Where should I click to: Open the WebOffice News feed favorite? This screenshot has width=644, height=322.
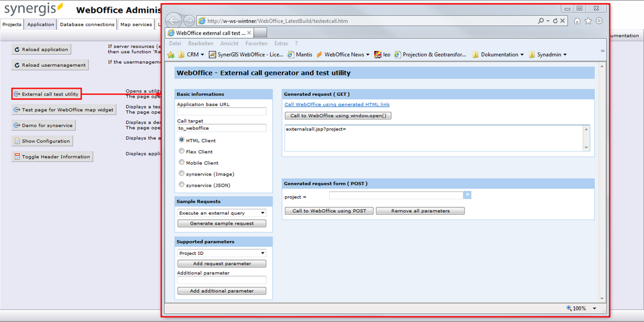click(x=343, y=55)
